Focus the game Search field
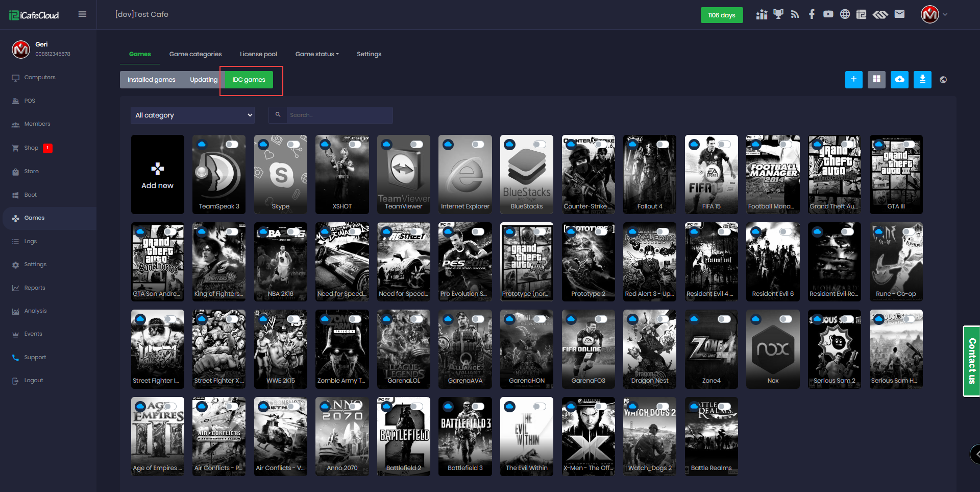Viewport: 980px width, 492px height. 339,115
